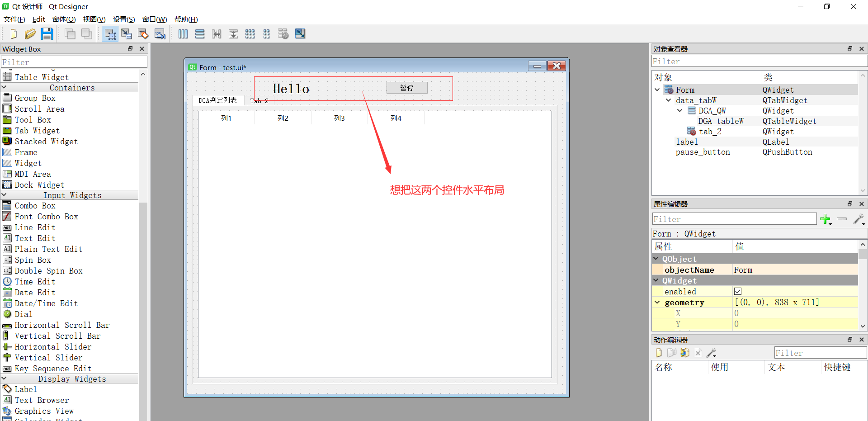Viewport: 868px width, 421px height.
Task: Apply Lay Out Vertically from the toolbar
Action: tap(199, 33)
